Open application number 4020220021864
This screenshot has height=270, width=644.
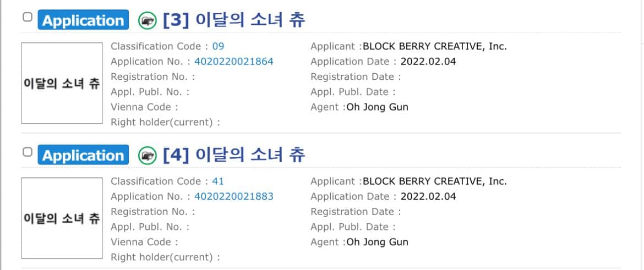(x=233, y=62)
